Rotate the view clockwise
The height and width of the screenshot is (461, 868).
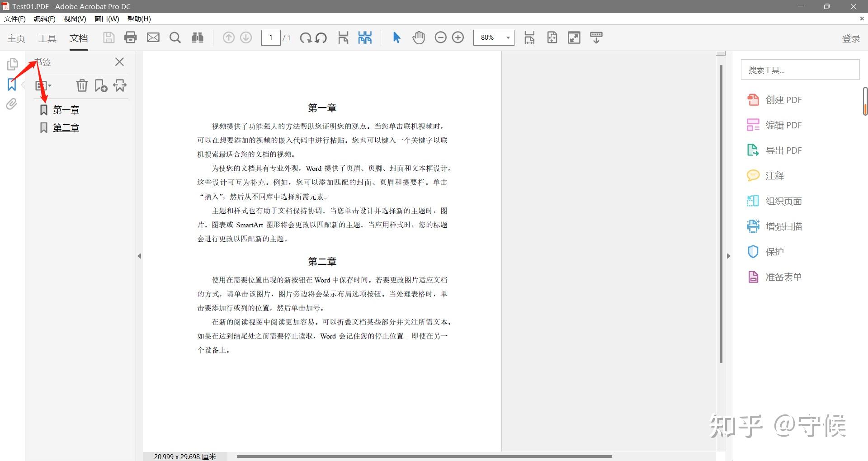(306, 38)
